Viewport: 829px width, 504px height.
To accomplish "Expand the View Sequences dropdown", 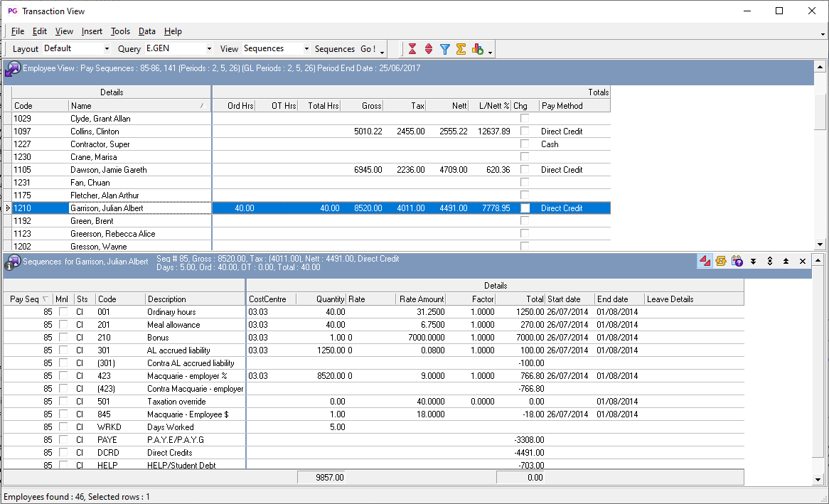I will point(306,48).
